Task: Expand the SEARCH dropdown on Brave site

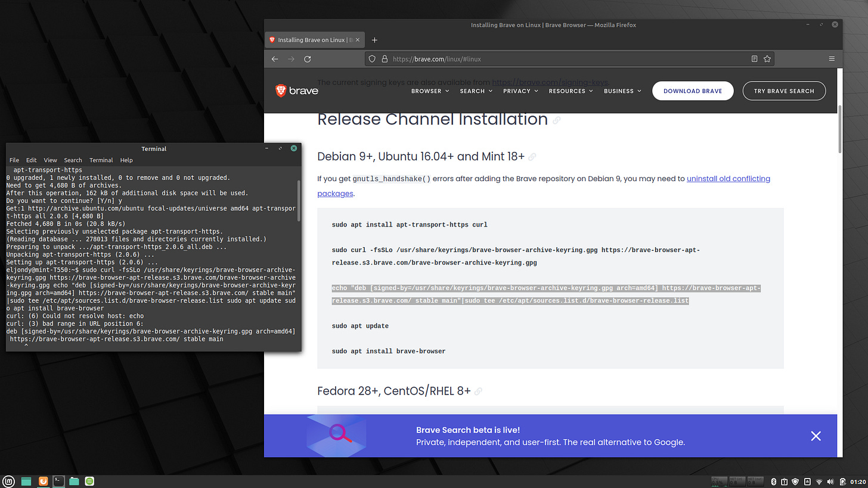Action: (x=476, y=91)
